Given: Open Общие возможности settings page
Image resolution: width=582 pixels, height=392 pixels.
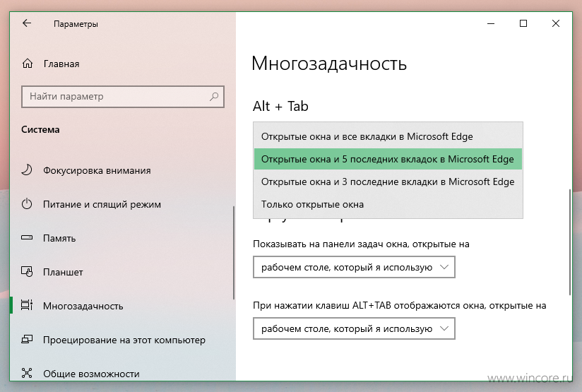Looking at the screenshot, I should (123, 372).
